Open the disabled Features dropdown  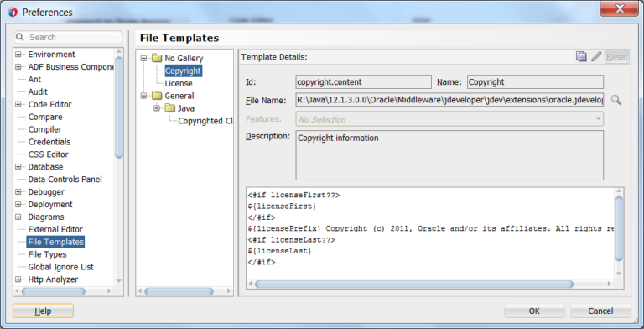tap(449, 119)
